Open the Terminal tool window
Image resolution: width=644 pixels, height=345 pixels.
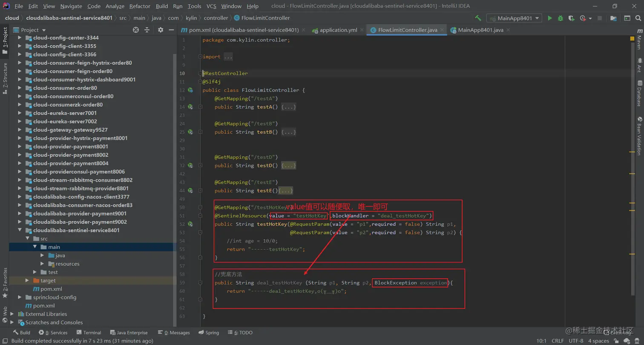89,333
